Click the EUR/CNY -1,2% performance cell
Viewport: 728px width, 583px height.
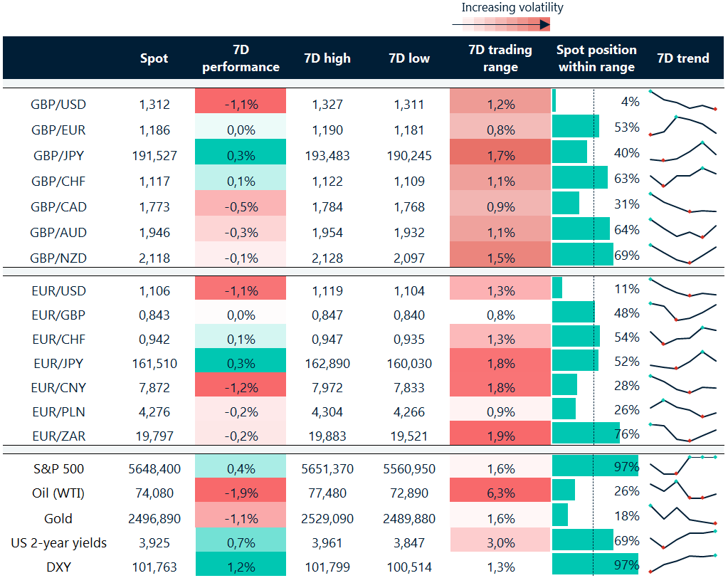tap(241, 388)
